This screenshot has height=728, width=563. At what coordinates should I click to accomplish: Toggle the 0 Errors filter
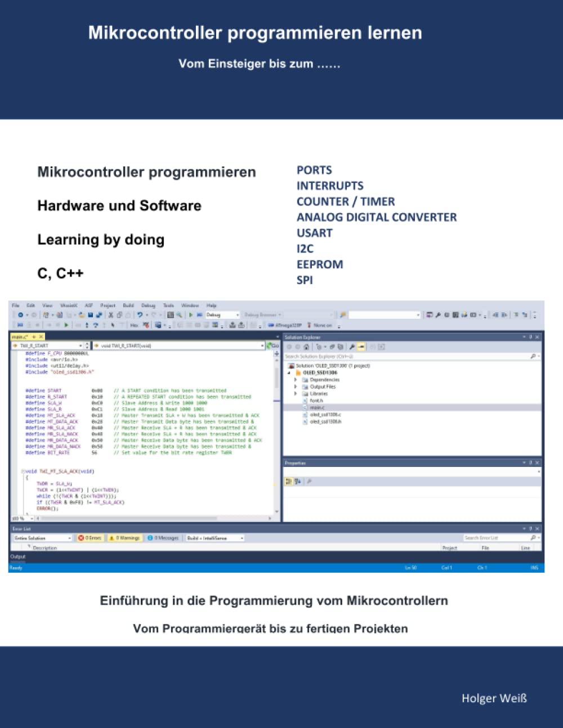(90, 538)
